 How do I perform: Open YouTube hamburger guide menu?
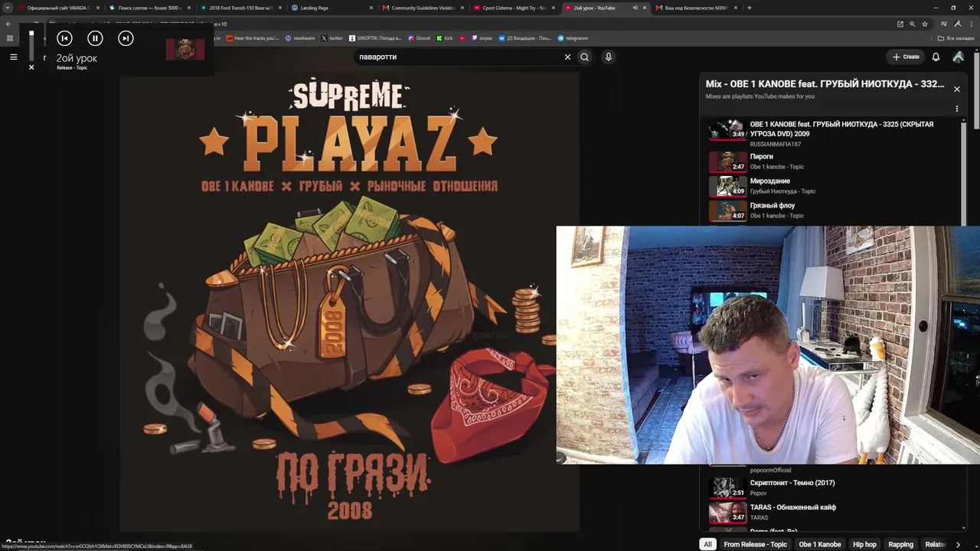tap(13, 57)
